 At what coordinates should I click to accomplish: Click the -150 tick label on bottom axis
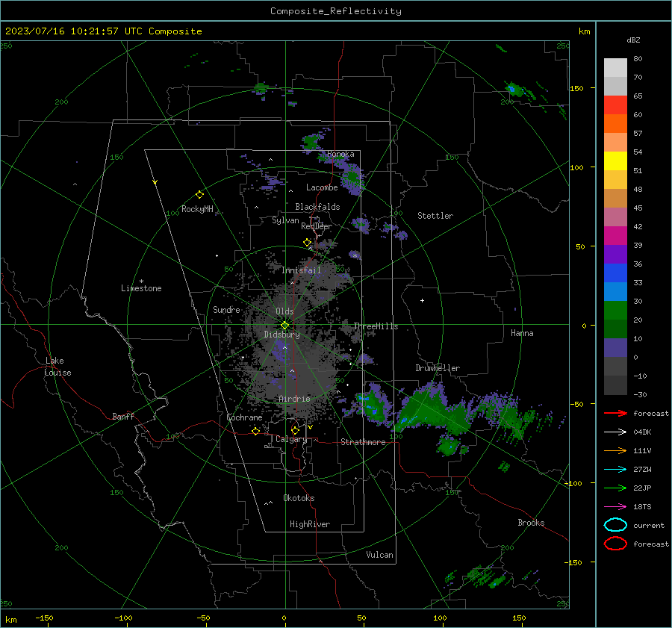click(x=44, y=618)
